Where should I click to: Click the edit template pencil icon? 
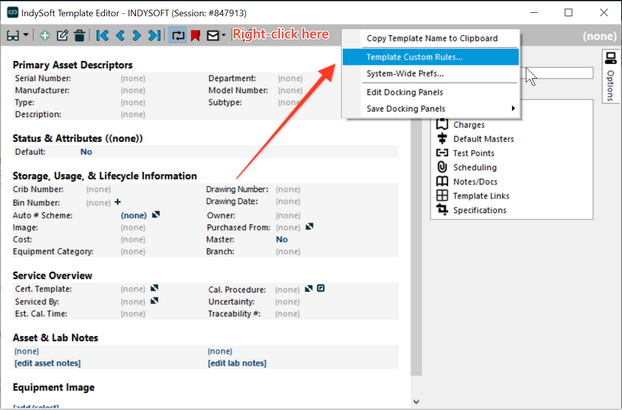(62, 36)
